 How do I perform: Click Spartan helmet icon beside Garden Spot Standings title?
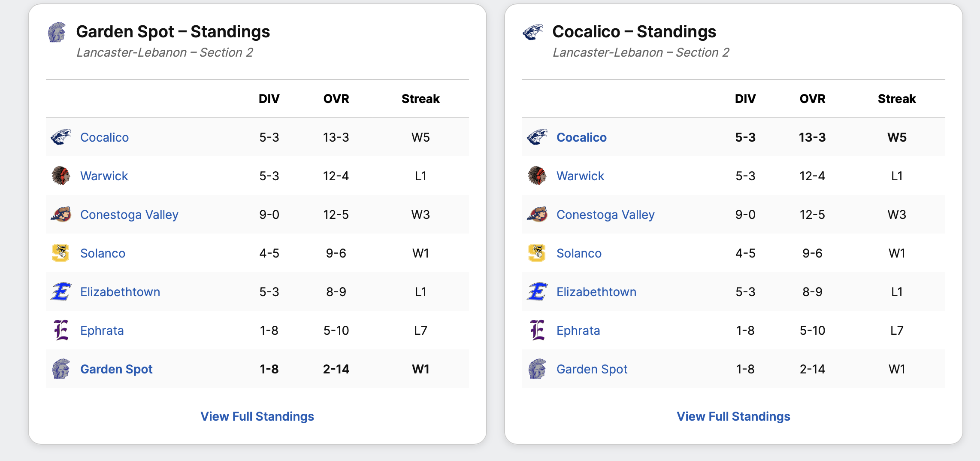click(57, 33)
